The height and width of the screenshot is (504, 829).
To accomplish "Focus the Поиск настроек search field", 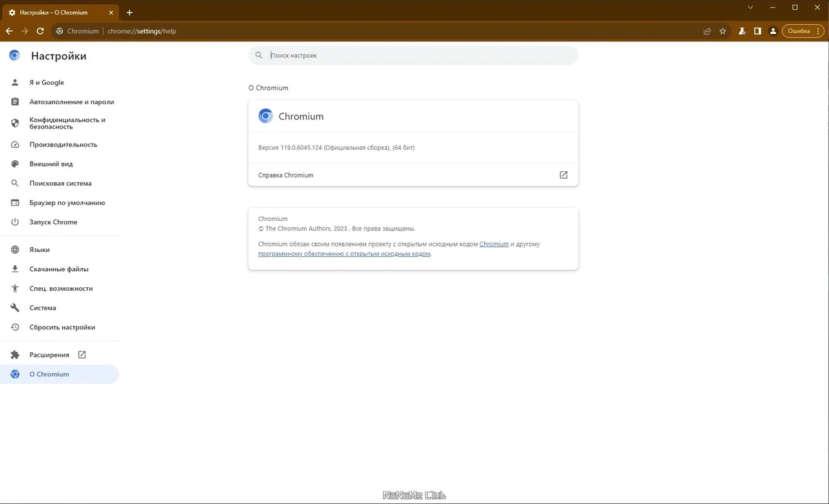I will point(413,55).
